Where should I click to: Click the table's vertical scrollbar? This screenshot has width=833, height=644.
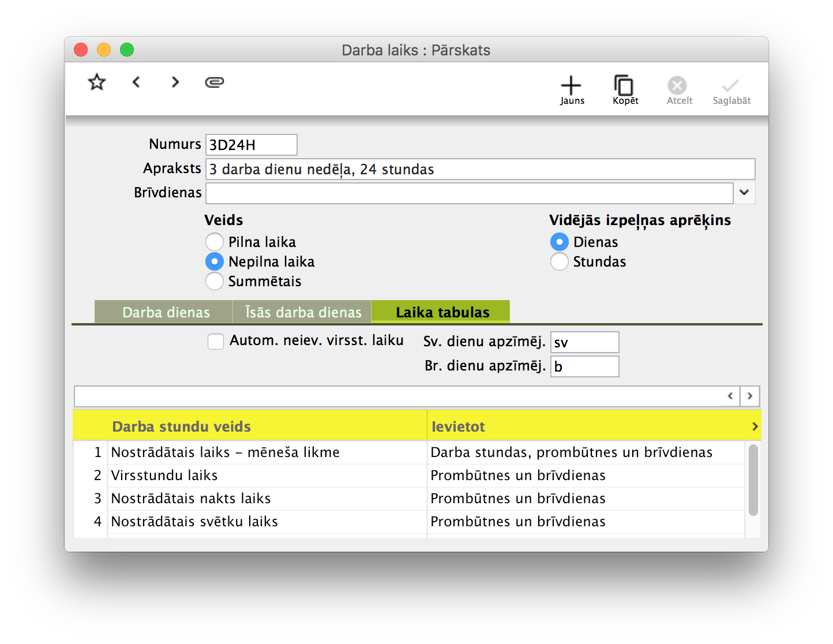coord(753,480)
